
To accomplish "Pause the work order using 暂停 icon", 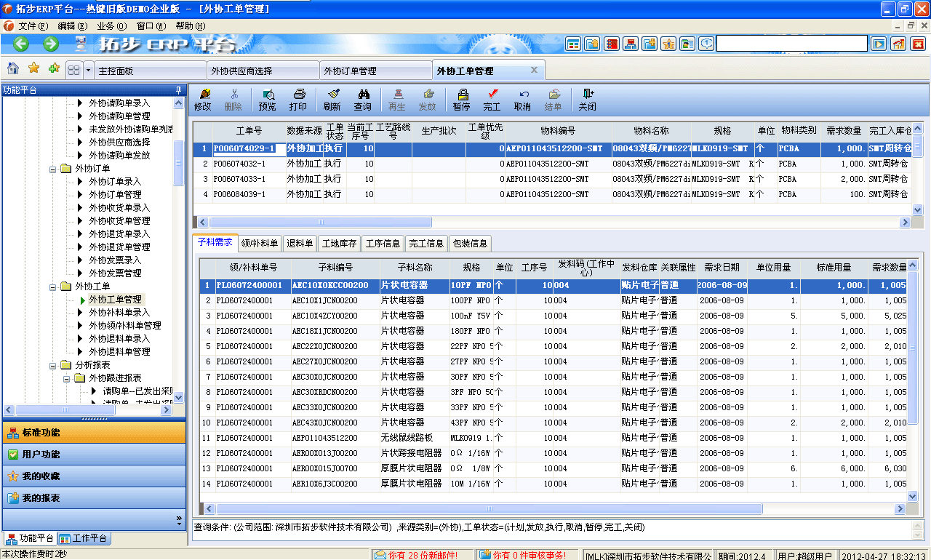I will tap(460, 98).
